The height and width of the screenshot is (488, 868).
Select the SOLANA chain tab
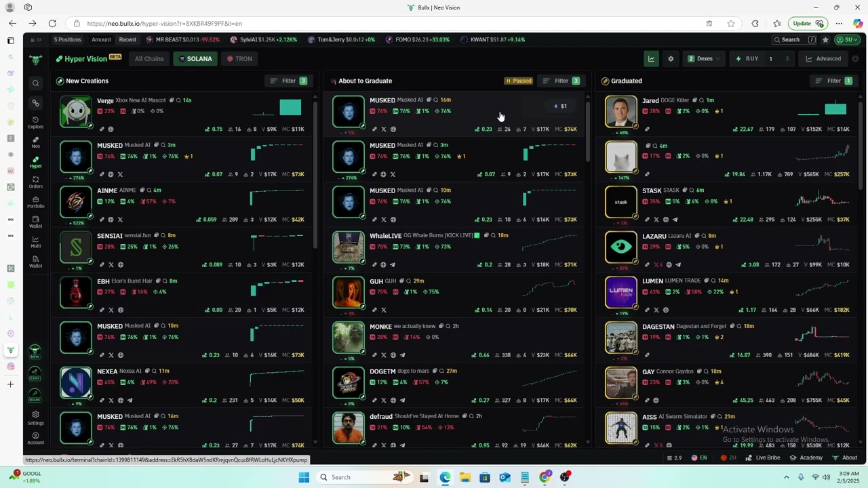pos(195,59)
